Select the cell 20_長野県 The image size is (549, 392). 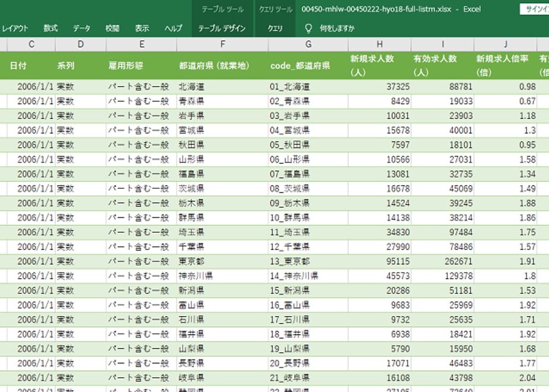(x=308, y=363)
